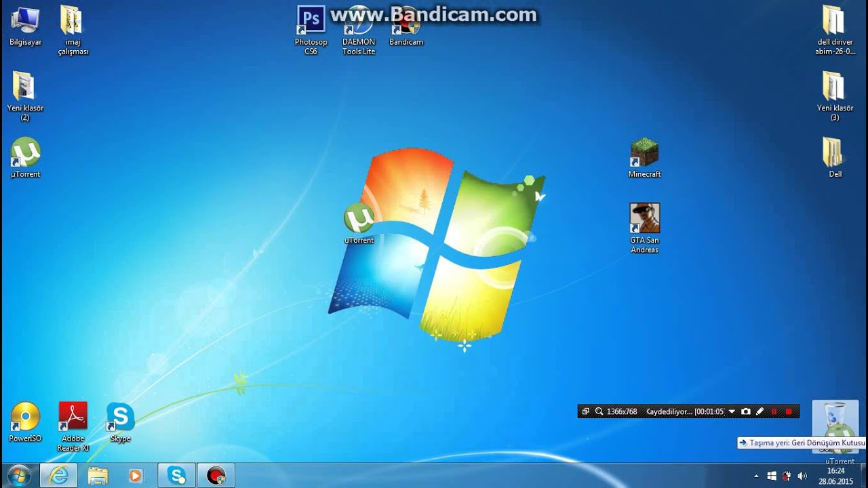Click the magnifier icon in Bandicam bar
Image resolution: width=868 pixels, height=488 pixels.
(x=599, y=411)
